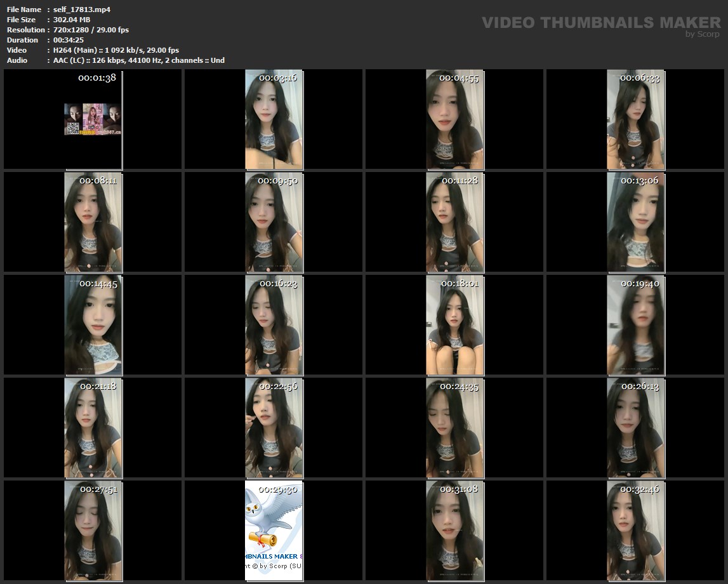Viewport: 728px width, 584px height.
Task: Pick the frame stamped 00:09:50
Action: pos(274,222)
